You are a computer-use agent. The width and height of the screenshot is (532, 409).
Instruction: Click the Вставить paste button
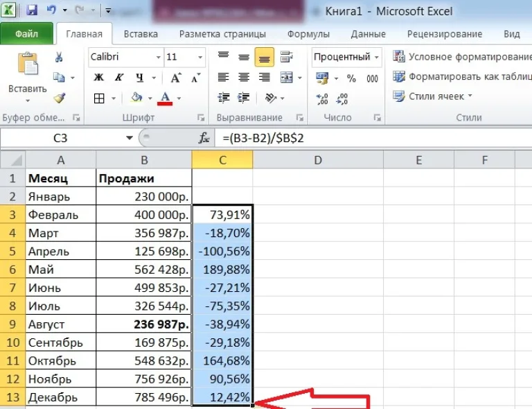click(28, 78)
